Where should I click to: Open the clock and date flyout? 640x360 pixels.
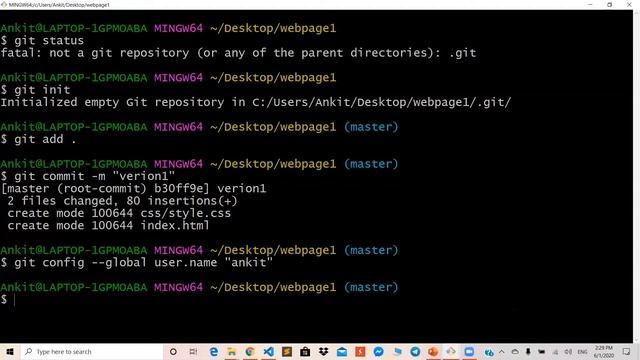[604, 351]
